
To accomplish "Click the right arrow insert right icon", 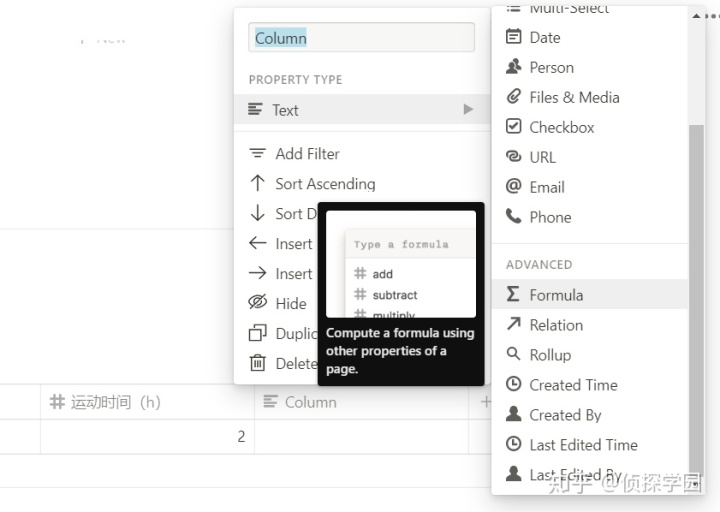I will 258,273.
